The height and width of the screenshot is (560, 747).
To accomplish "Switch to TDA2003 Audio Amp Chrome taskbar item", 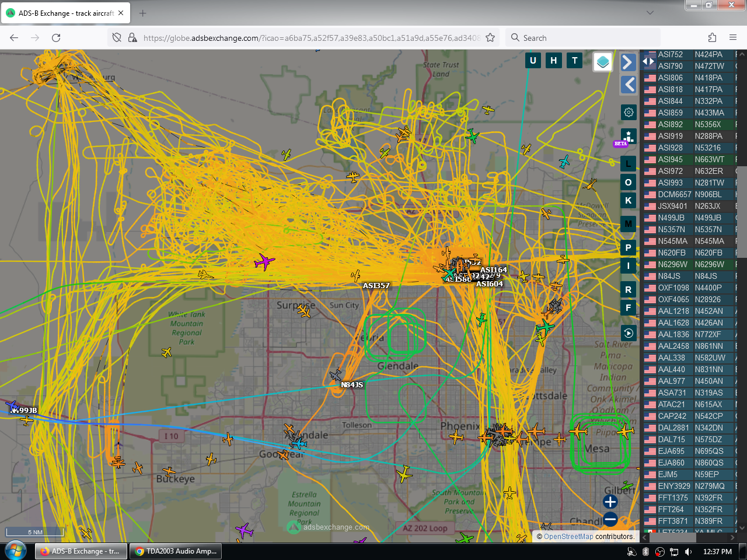I will point(176,551).
